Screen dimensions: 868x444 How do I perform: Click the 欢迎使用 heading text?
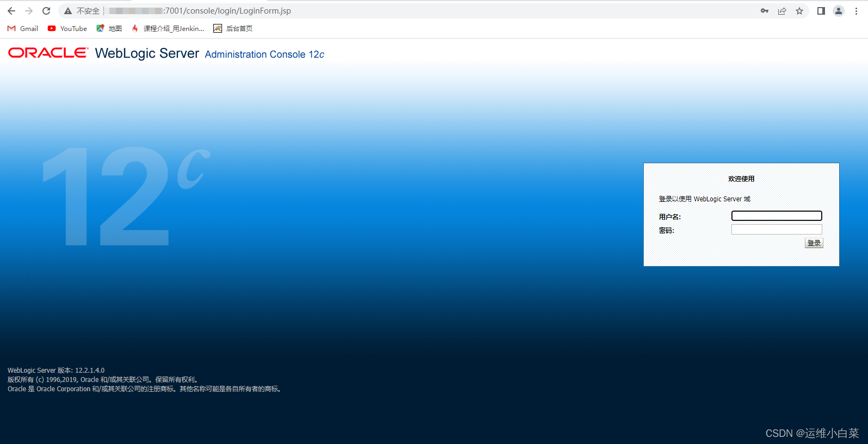click(741, 179)
